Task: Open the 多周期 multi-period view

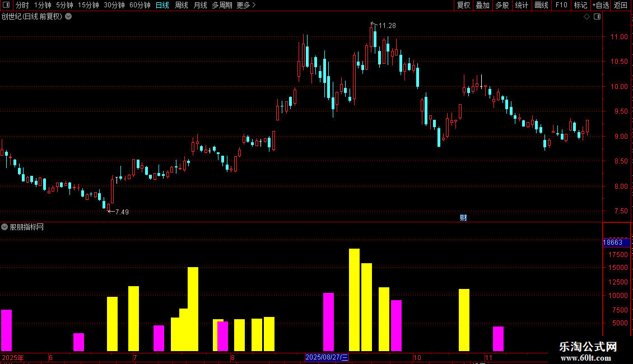Action: [222, 5]
